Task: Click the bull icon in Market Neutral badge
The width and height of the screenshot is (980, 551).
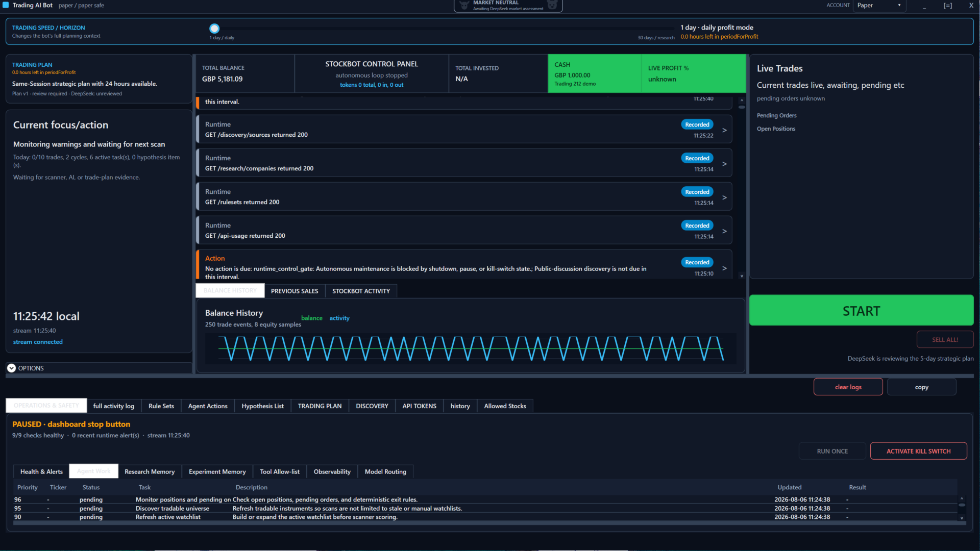Action: (x=464, y=5)
